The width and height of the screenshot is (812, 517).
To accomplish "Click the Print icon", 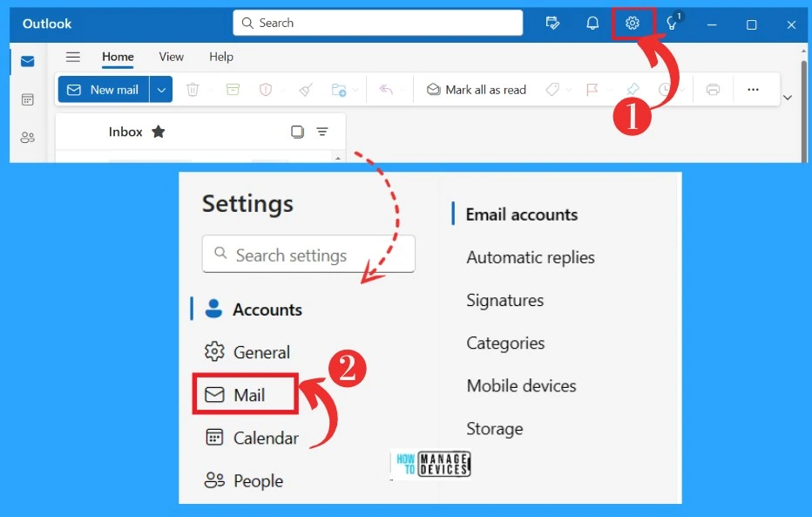I will (713, 90).
